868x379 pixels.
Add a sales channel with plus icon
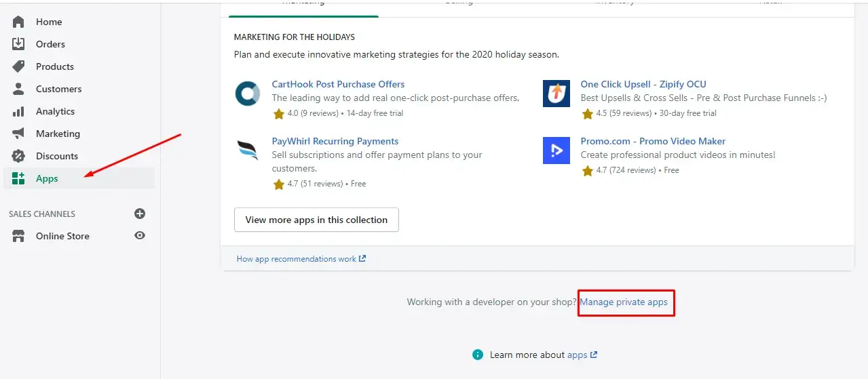tap(140, 214)
